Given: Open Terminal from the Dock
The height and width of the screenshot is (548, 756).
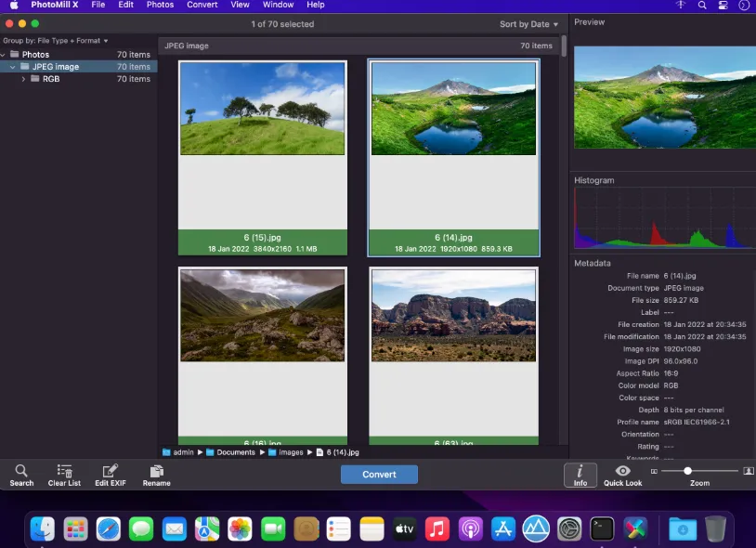Looking at the screenshot, I should 602,528.
